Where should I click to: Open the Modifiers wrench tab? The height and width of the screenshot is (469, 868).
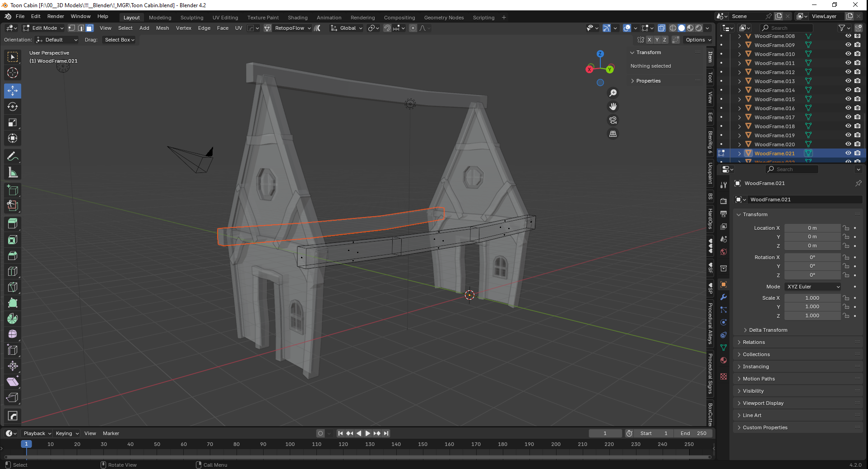point(724,297)
